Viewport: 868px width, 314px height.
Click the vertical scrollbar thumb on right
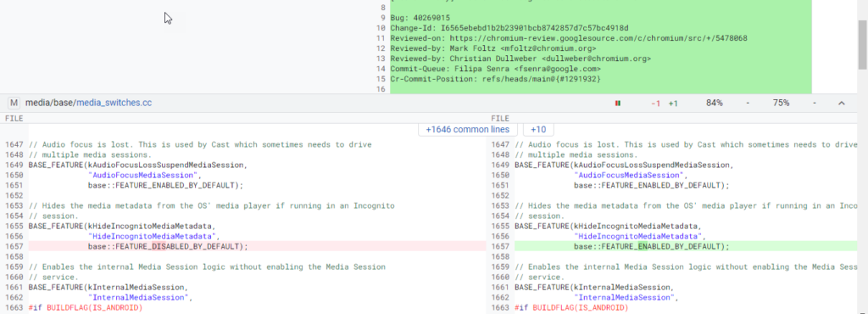pyautogui.click(x=862, y=46)
